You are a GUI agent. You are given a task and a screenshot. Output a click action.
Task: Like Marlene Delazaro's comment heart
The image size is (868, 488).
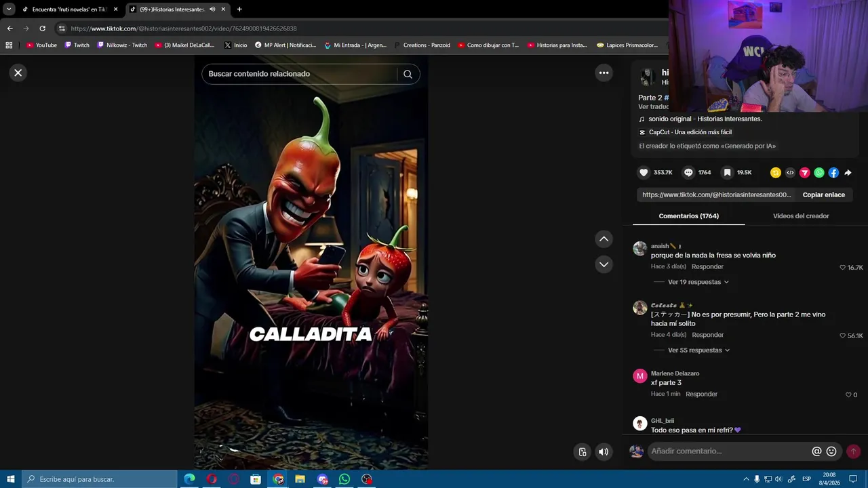pyautogui.click(x=848, y=394)
